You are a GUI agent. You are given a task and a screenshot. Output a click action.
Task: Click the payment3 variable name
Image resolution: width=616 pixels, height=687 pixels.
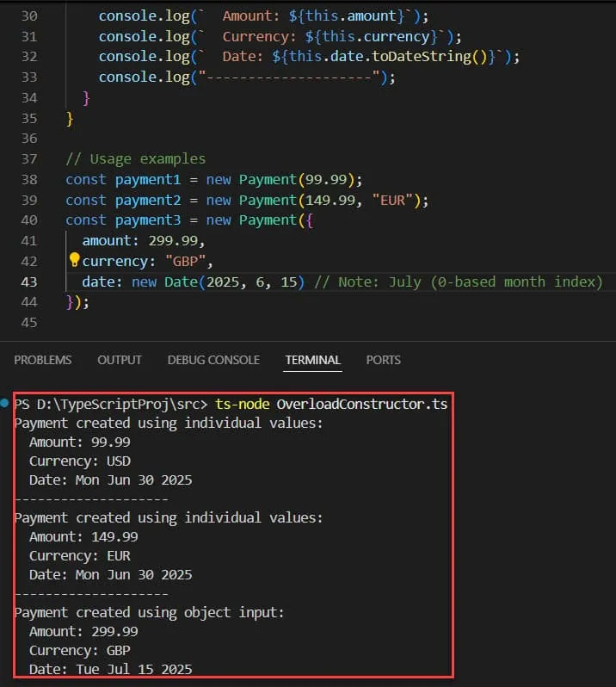(x=148, y=220)
